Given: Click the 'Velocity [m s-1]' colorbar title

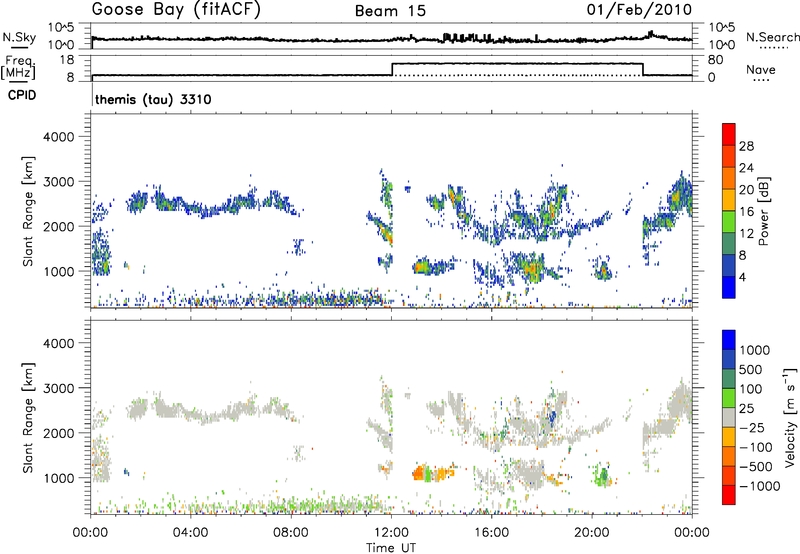Looking at the screenshot, I should [790, 417].
